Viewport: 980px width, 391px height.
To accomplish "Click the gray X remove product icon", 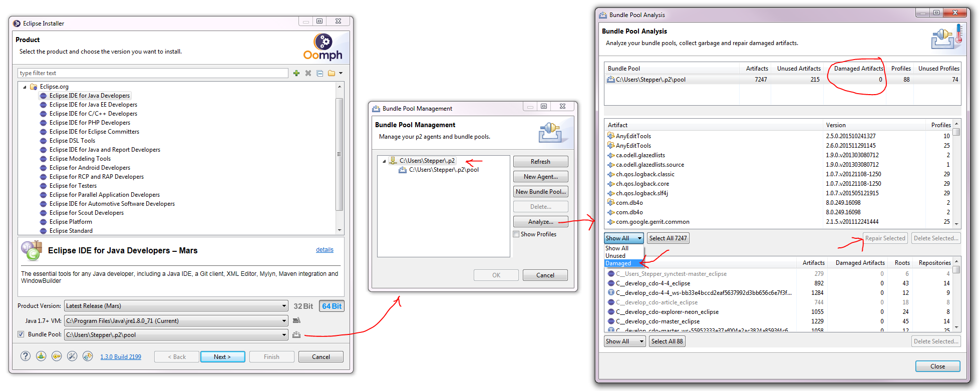I will pyautogui.click(x=308, y=73).
